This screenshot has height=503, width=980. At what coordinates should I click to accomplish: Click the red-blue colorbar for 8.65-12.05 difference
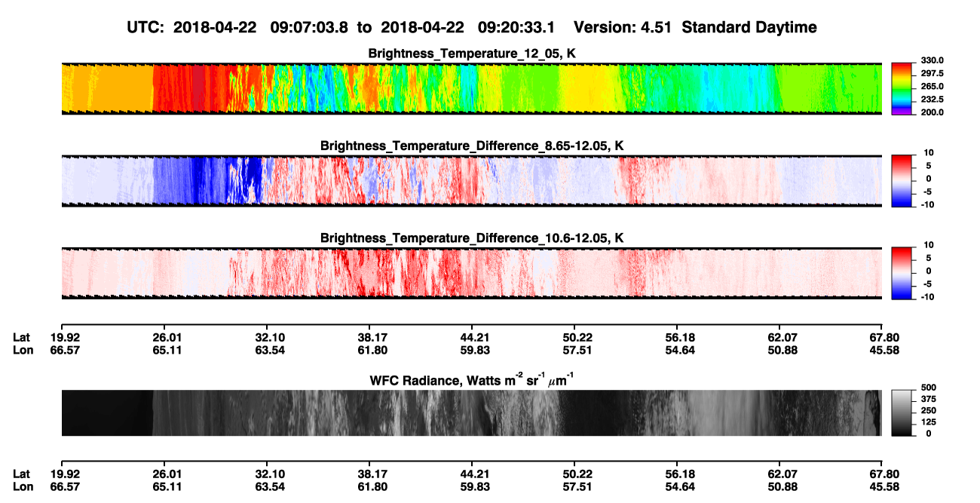point(902,181)
